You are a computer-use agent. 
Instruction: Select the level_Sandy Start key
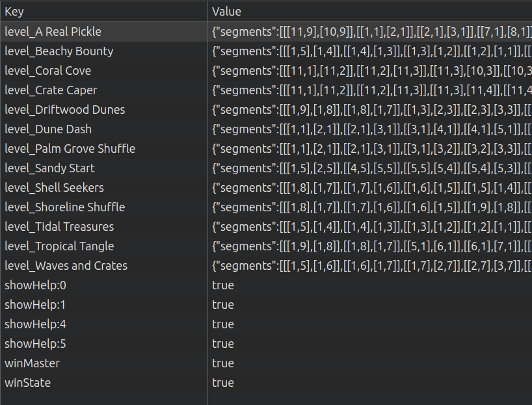tap(50, 168)
